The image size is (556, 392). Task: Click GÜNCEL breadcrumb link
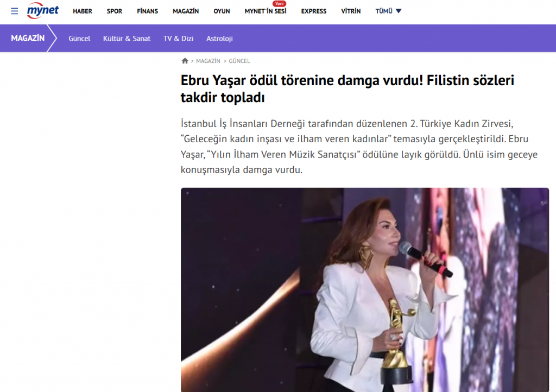[239, 61]
